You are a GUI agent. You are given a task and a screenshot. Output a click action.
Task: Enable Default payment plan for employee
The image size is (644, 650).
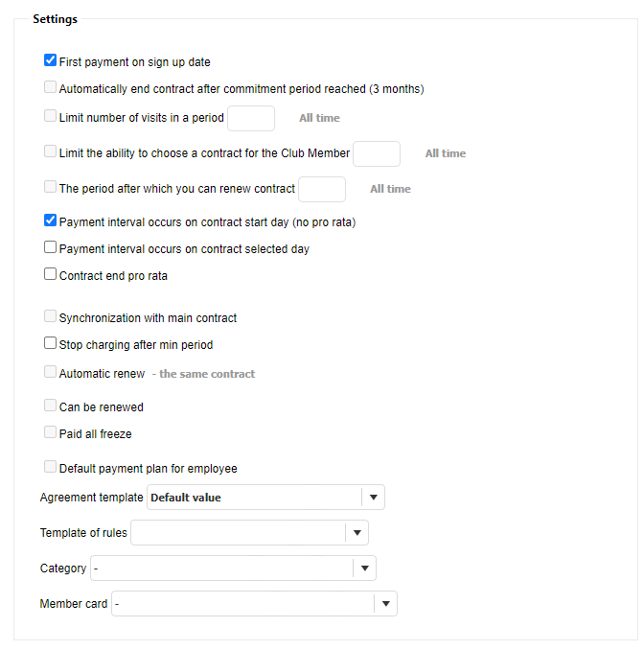(x=50, y=467)
